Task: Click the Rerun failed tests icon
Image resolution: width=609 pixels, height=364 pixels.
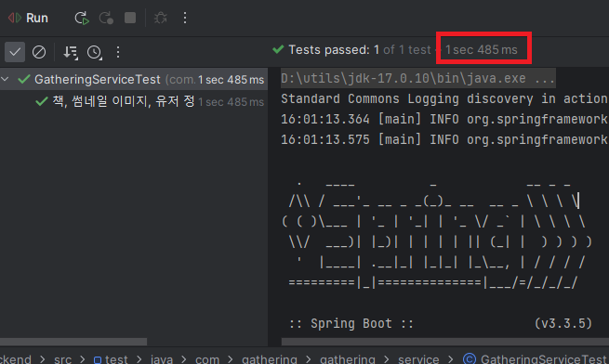Action: click(106, 18)
